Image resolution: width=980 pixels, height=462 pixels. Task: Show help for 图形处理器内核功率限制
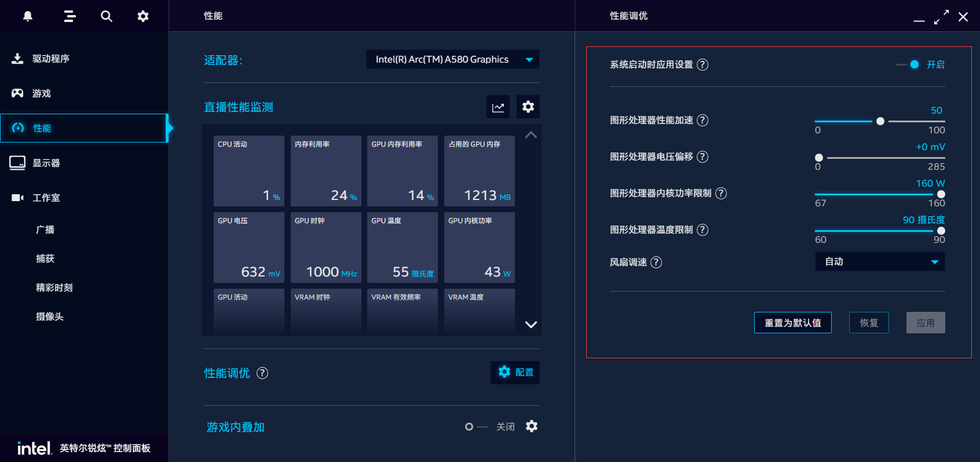721,193
